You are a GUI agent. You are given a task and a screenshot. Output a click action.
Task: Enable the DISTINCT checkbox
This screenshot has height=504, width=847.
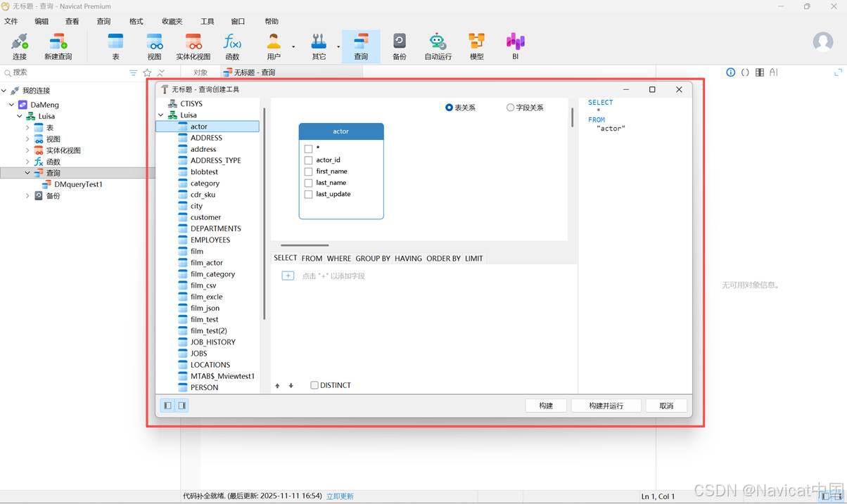pos(314,385)
